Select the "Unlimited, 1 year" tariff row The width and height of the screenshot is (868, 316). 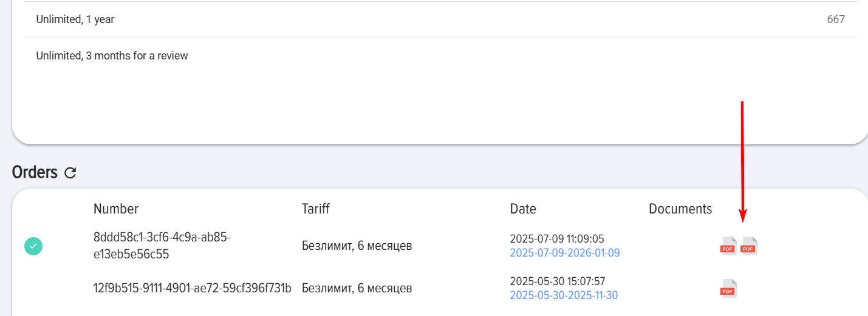pyautogui.click(x=75, y=19)
